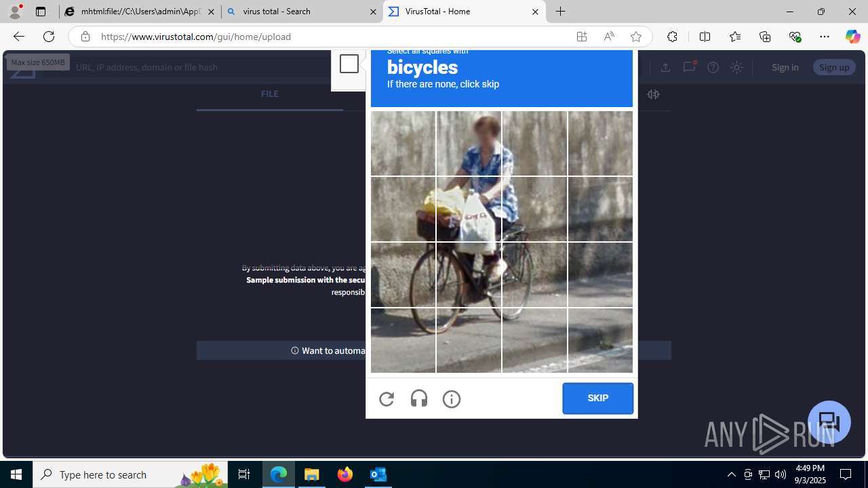Screen dimensions: 868x488
Task: Switch to virus total Search tab
Action: 302,12
